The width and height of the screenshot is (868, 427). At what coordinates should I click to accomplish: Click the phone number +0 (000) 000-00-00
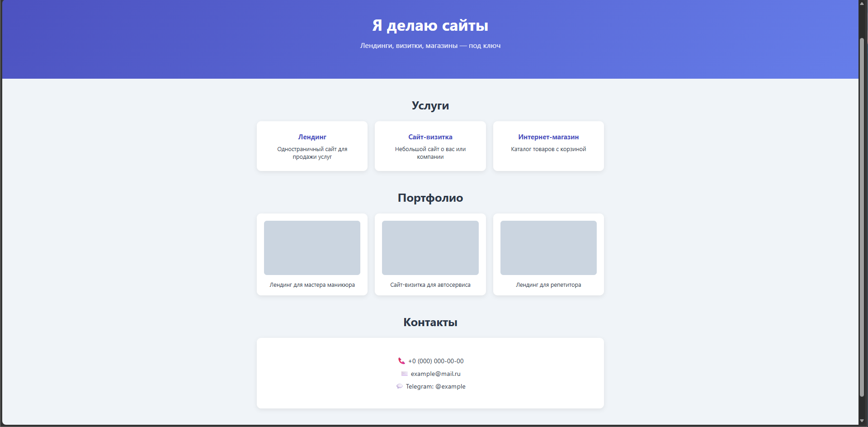pos(436,361)
